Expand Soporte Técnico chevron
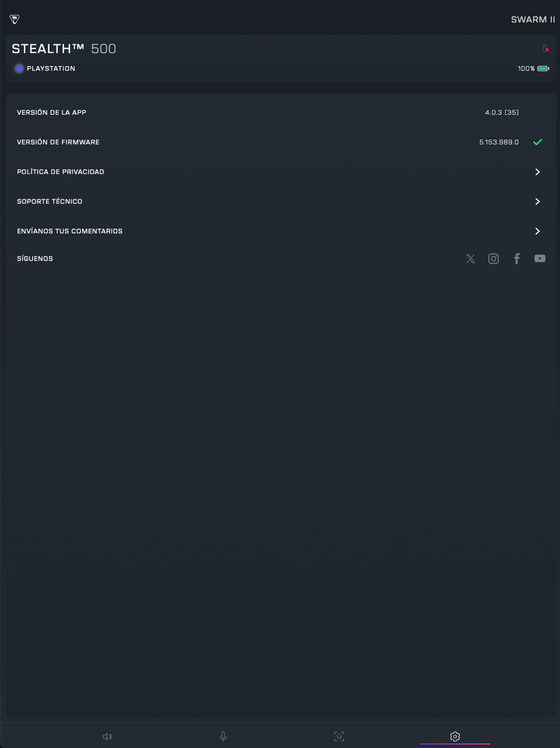 [x=537, y=201]
